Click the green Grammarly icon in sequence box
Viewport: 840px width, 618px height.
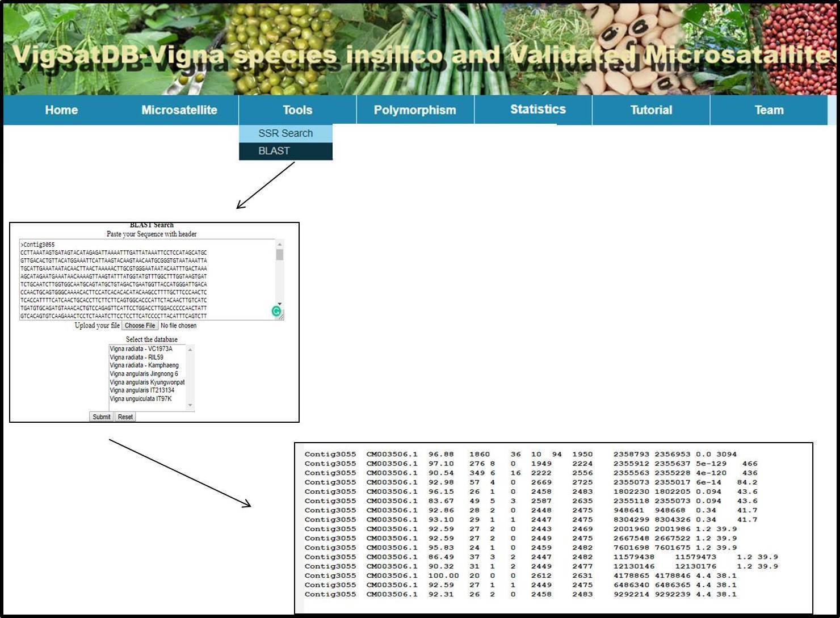click(x=276, y=311)
